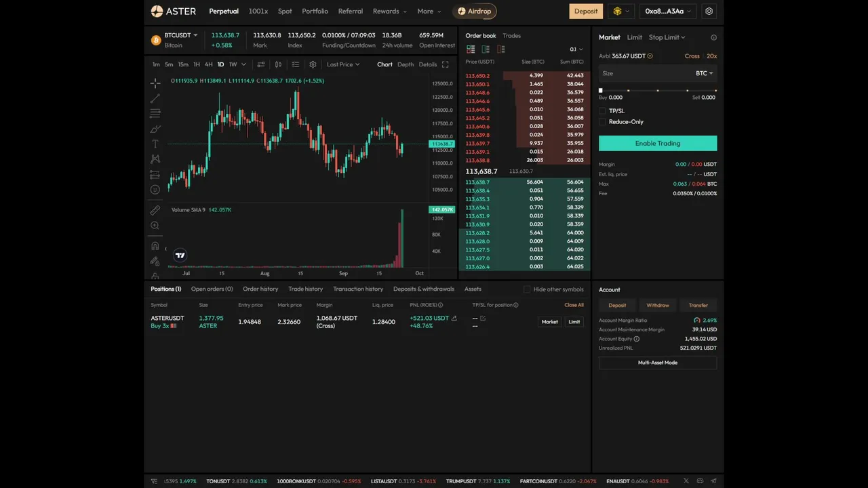The width and height of the screenshot is (868, 488).
Task: Click the Enable Trading button
Action: (x=658, y=143)
